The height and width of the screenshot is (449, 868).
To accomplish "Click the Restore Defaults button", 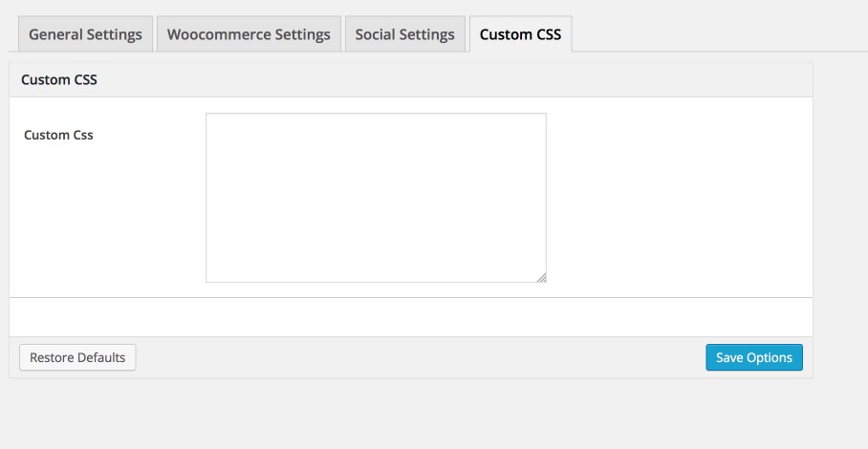I will tap(77, 357).
